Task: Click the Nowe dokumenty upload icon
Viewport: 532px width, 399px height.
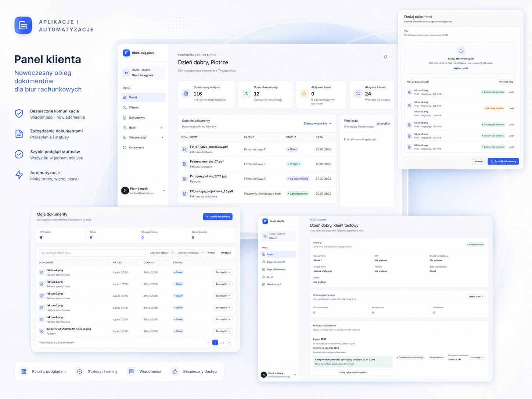Action: (246, 93)
